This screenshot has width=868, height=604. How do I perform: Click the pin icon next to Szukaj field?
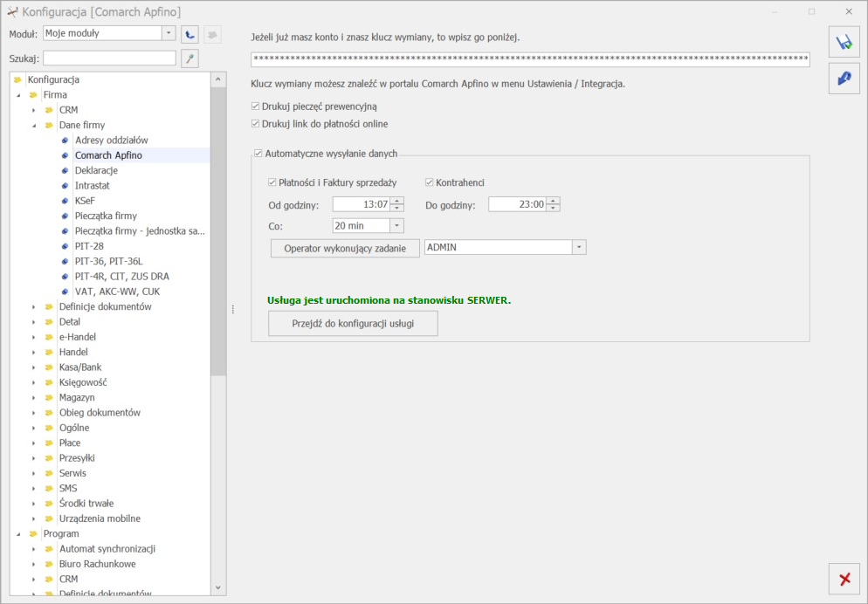[189, 58]
